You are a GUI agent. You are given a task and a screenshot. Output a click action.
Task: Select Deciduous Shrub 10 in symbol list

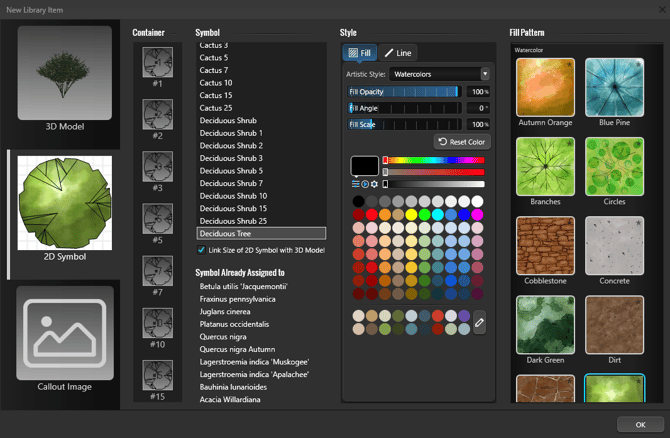coord(232,196)
